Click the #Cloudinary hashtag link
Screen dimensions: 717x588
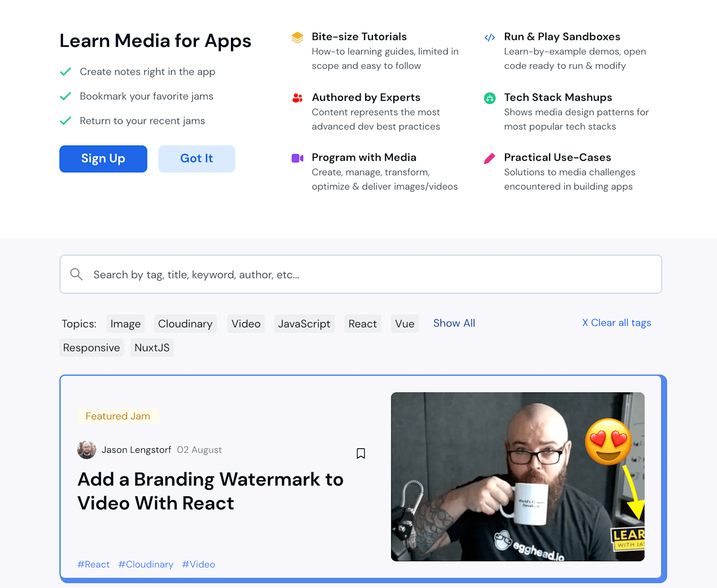click(145, 564)
